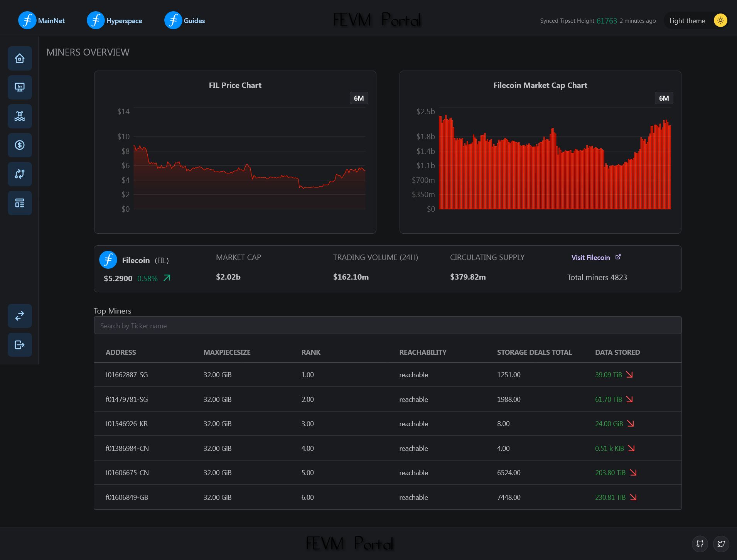
Task: Select the 6M range on FIL Price Chart
Action: [359, 98]
